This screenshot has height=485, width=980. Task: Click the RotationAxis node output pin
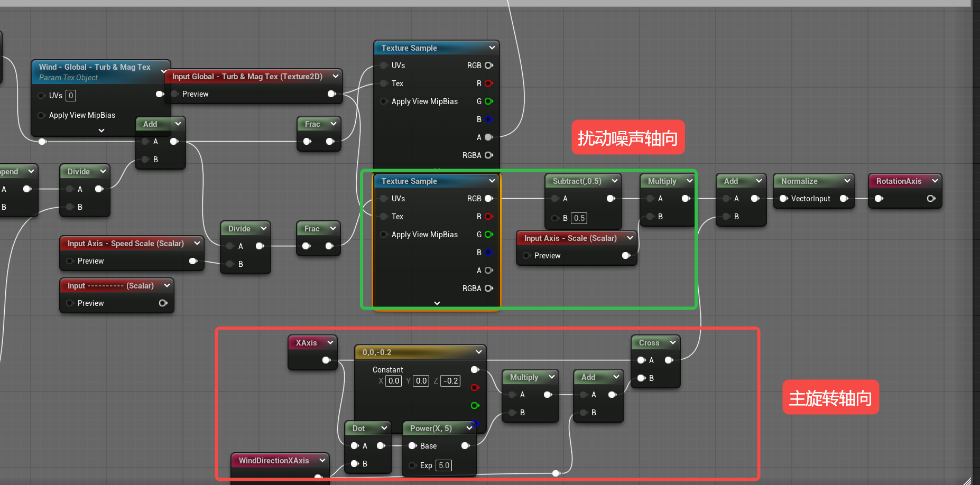931,199
